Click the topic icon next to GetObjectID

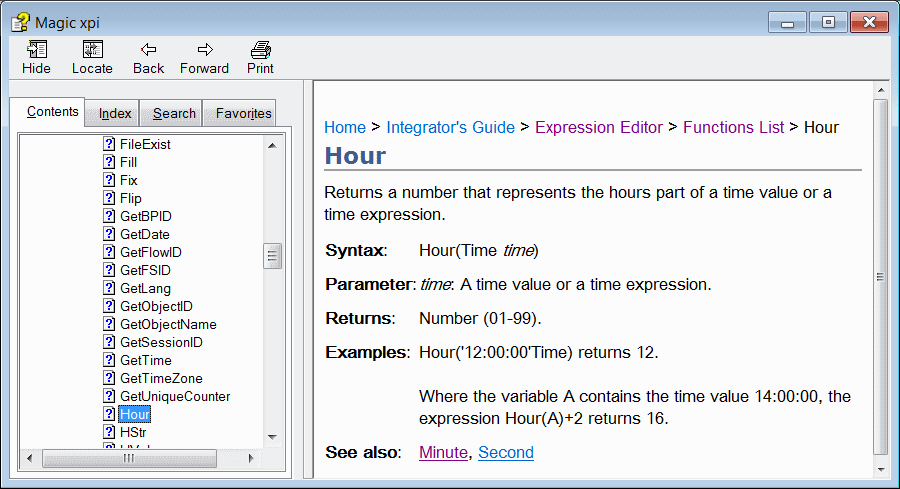tap(109, 306)
